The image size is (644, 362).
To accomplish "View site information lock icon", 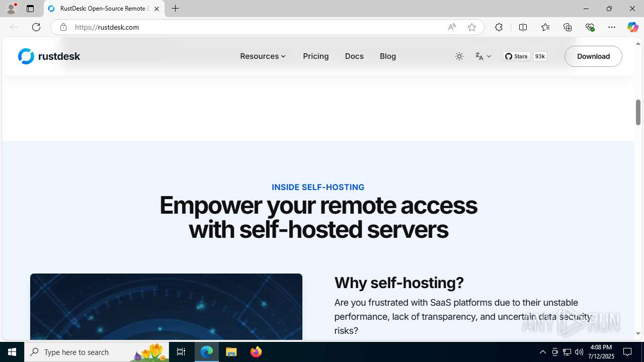I will (63, 27).
